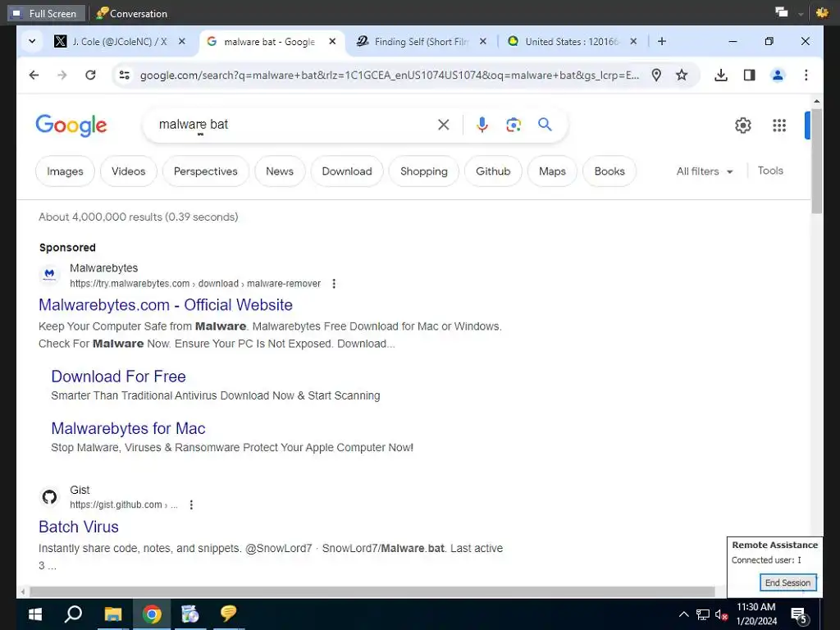Image resolution: width=840 pixels, height=630 pixels.
Task: Clear the search box with X icon
Action: coord(444,125)
